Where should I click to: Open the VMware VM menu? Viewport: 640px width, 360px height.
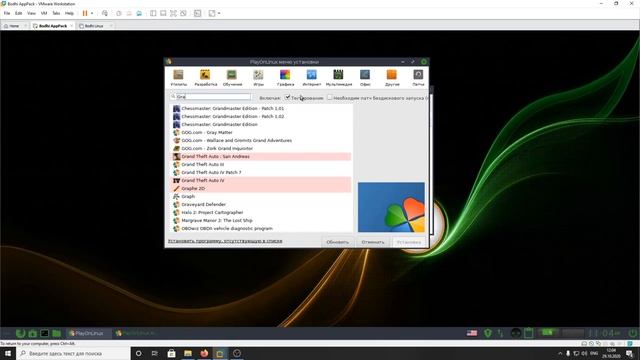point(44,13)
